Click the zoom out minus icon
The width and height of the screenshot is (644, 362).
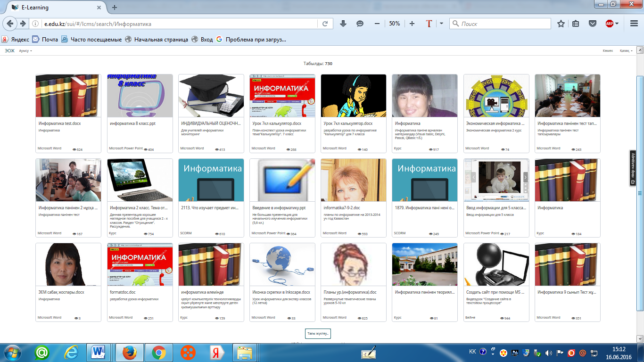[377, 24]
